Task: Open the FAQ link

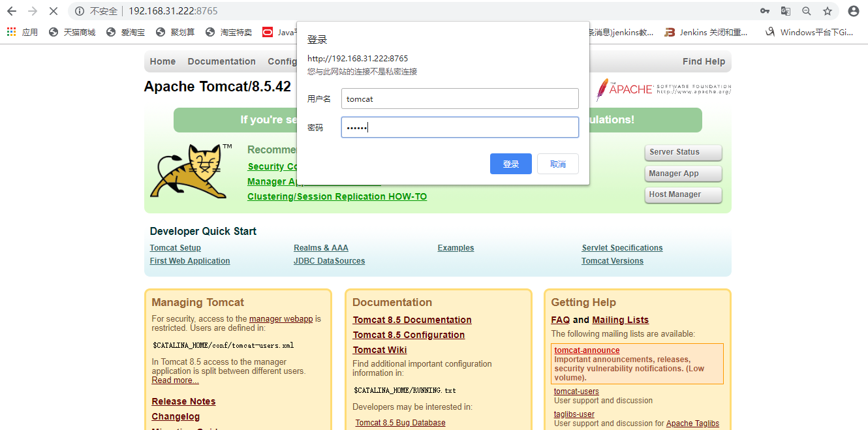Action: [561, 320]
